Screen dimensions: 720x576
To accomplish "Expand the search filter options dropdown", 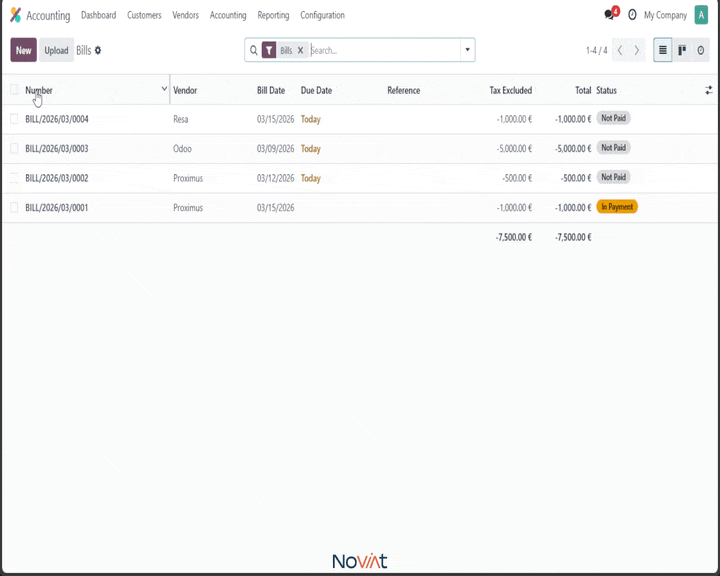I will [467, 50].
